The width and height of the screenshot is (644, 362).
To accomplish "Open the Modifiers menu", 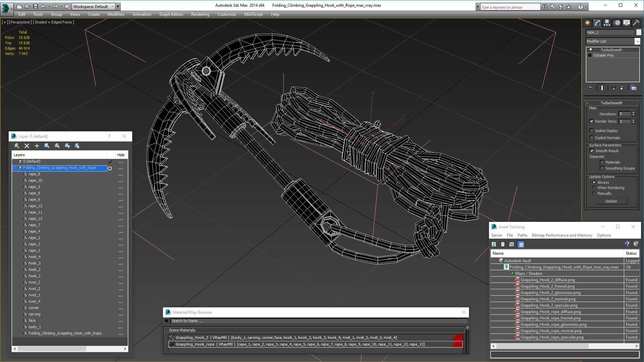I will (x=116, y=14).
